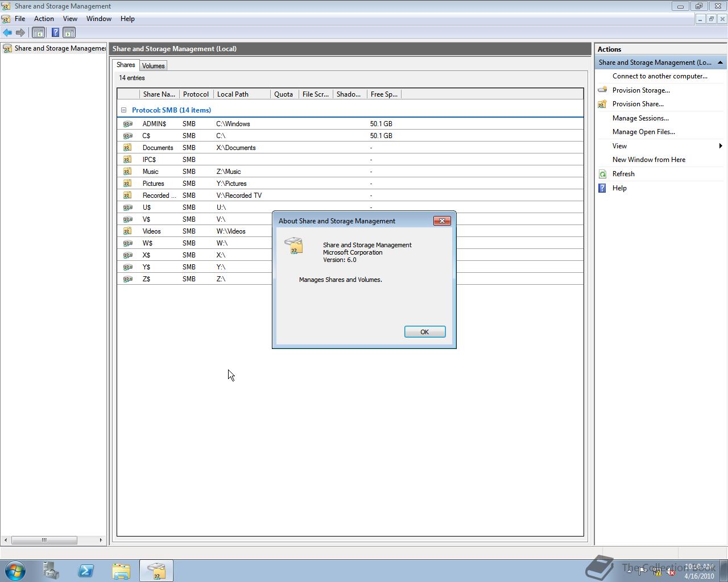Click the Forward arrow toolbar icon
This screenshot has height=582, width=728.
20,33
